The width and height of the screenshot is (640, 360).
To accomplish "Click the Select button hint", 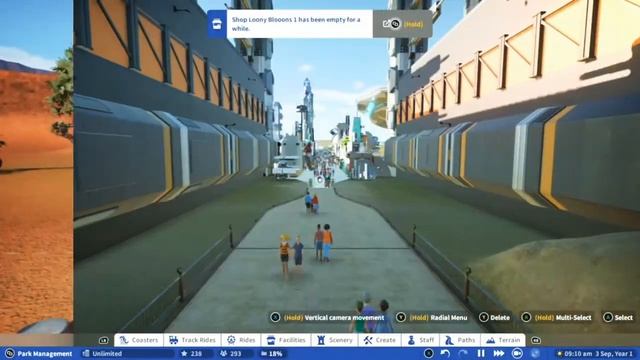I will coord(624,318).
